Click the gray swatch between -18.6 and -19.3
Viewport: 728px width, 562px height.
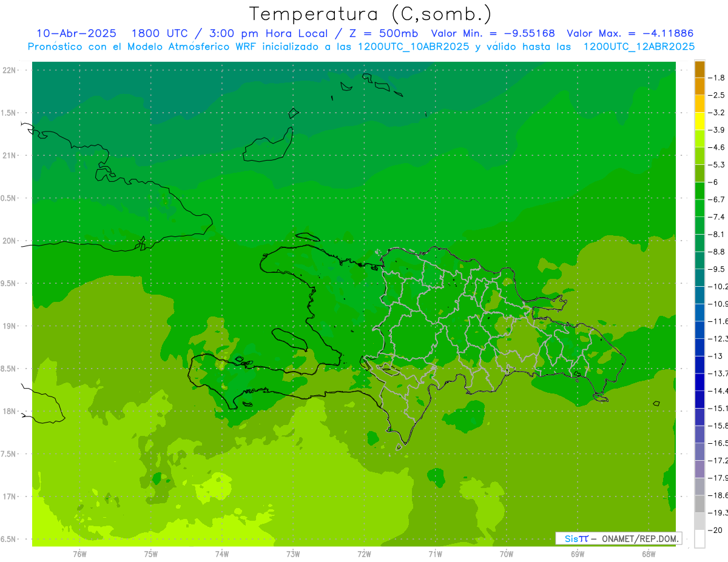coord(699,503)
